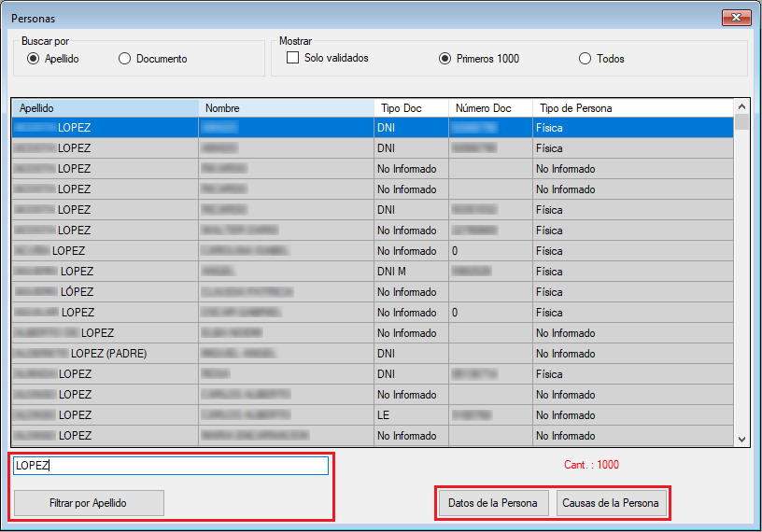Close the Personas window
The height and width of the screenshot is (532, 762).
(x=738, y=18)
